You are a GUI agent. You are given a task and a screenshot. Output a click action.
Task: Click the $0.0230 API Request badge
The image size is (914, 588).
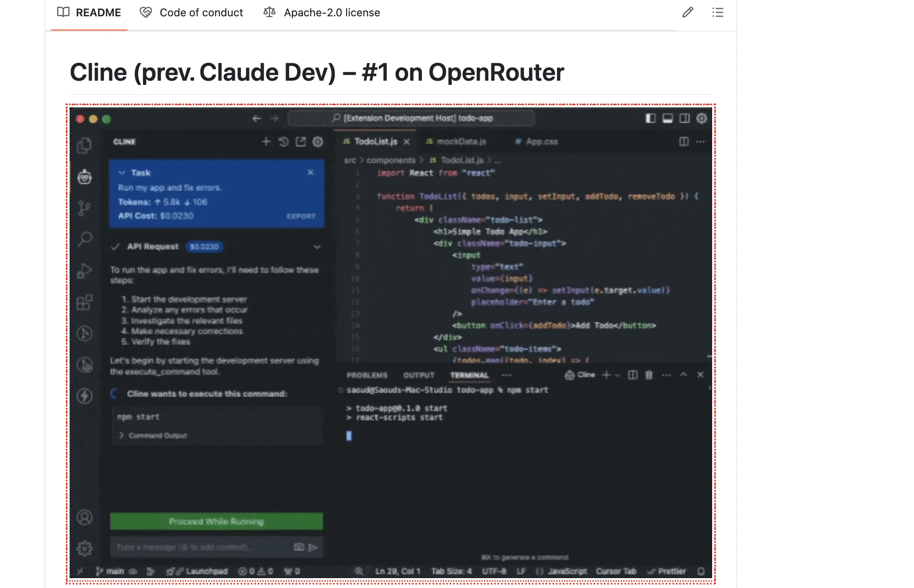204,247
